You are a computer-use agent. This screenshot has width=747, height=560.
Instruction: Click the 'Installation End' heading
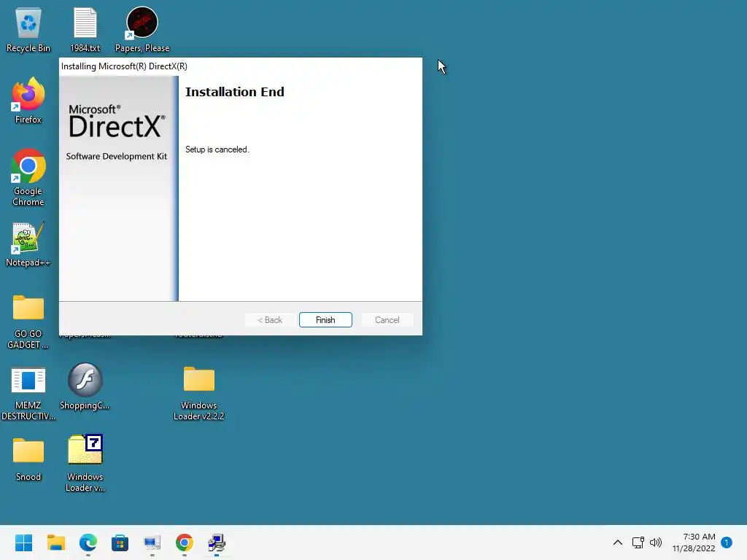coord(234,92)
